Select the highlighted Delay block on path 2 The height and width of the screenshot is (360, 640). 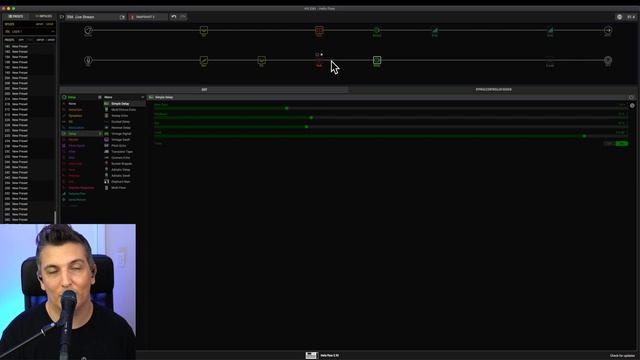click(377, 60)
